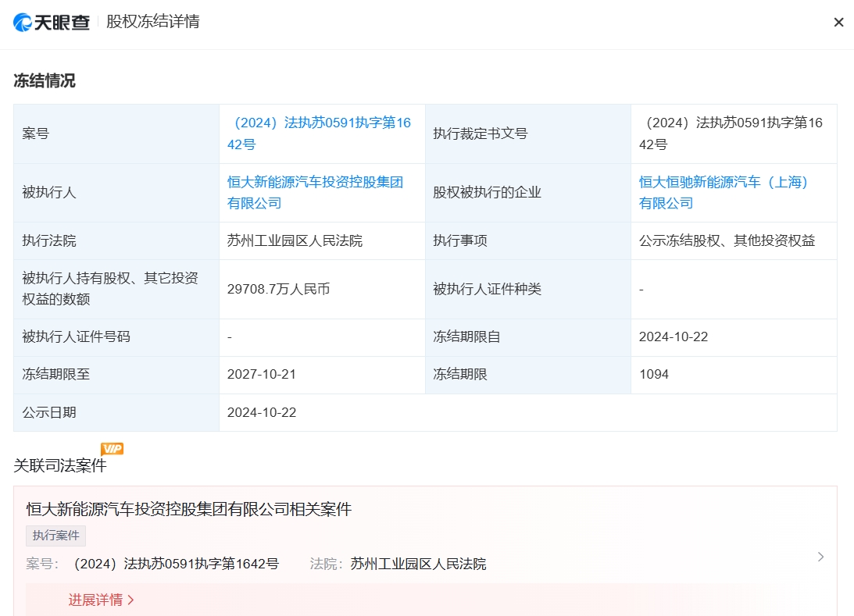The image size is (854, 616).
Task: Select the 执行裁定书文号 label cell
Action: point(527,134)
